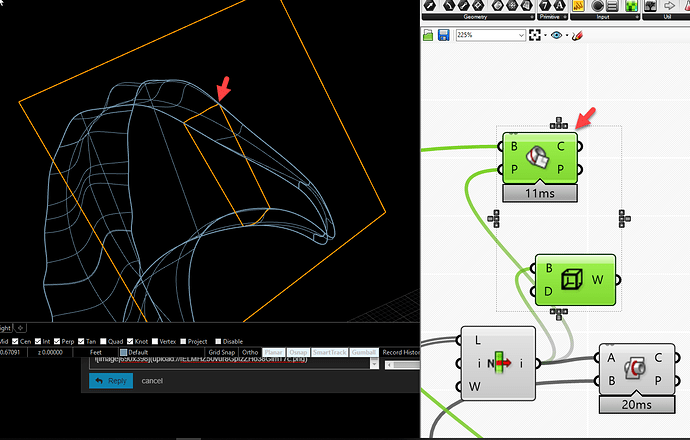The height and width of the screenshot is (440, 690).
Task: Toggle the Cen object snap checkbox
Action: point(15,341)
